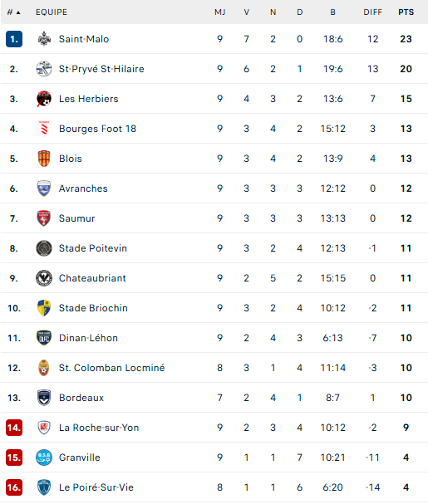Viewport: 428px width, 504px height.
Task: Sort by rank using the # arrow
Action: tap(13, 12)
